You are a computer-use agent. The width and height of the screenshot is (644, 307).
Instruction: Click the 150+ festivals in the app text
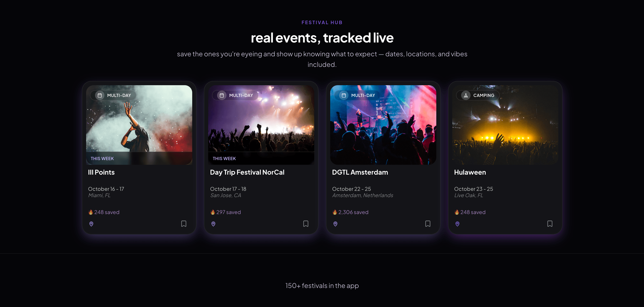(x=322, y=285)
